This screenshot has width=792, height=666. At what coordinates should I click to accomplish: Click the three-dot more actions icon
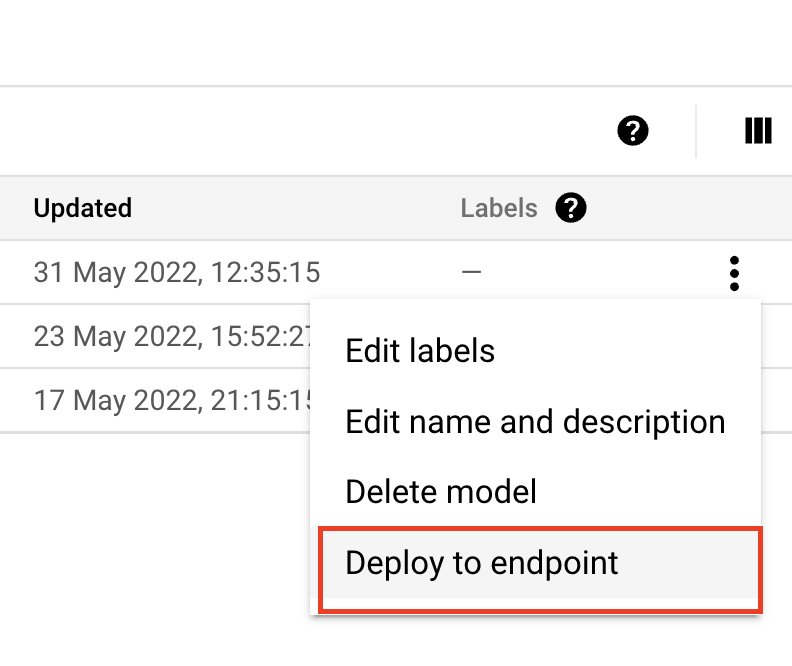[x=735, y=273]
